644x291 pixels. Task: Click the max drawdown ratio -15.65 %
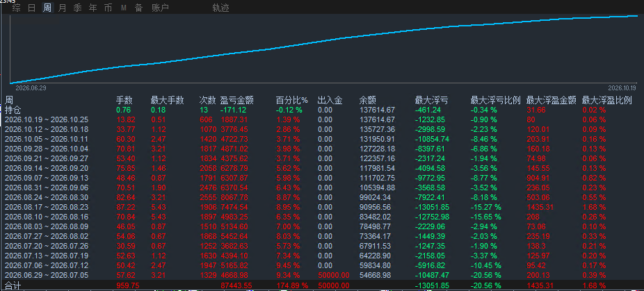click(x=486, y=217)
